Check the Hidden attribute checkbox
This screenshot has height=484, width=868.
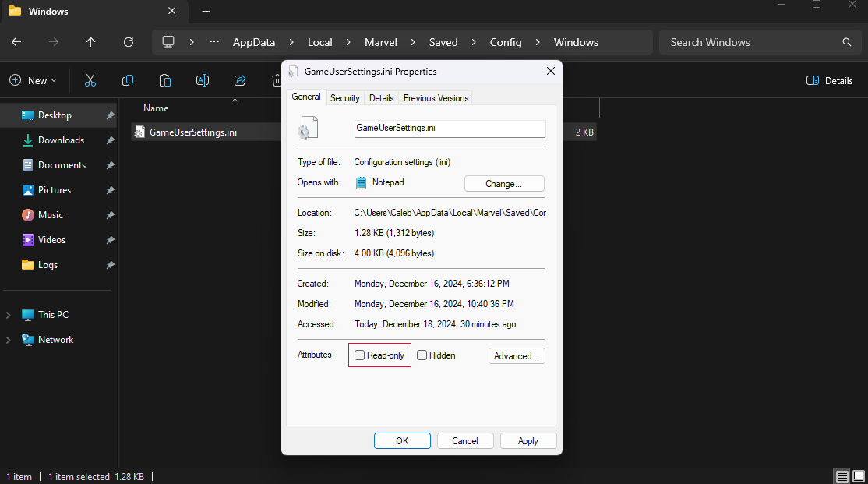[422, 355]
